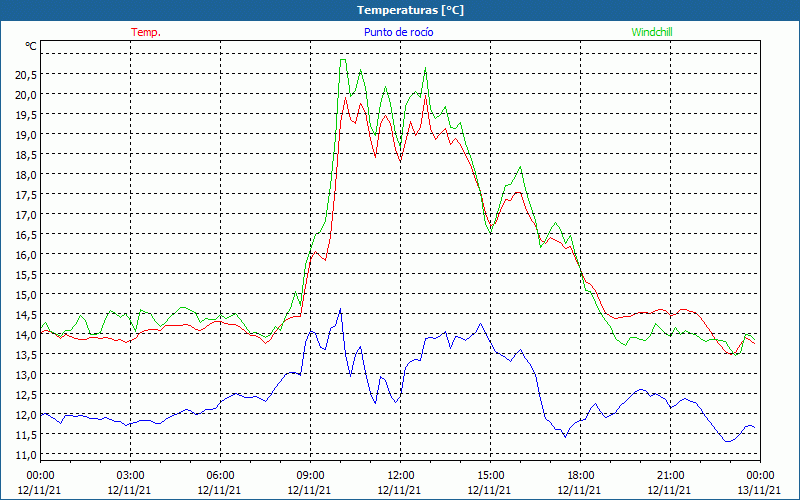Click the 21:00 time label on the X axis
This screenshot has height=500, width=800.
670,475
